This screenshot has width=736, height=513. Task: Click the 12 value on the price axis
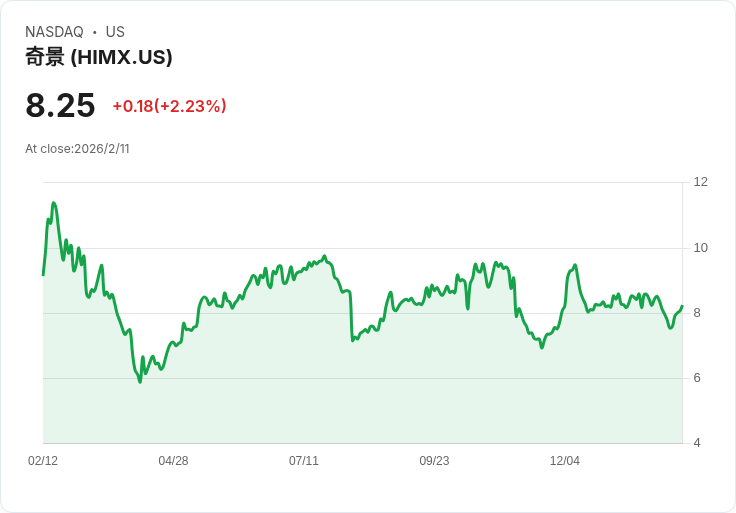700,182
